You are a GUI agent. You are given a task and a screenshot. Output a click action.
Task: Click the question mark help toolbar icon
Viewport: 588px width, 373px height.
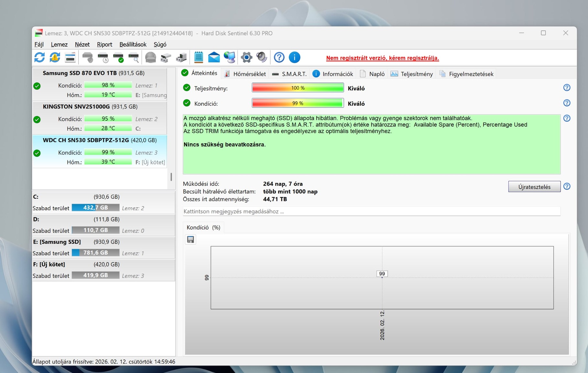click(x=279, y=58)
